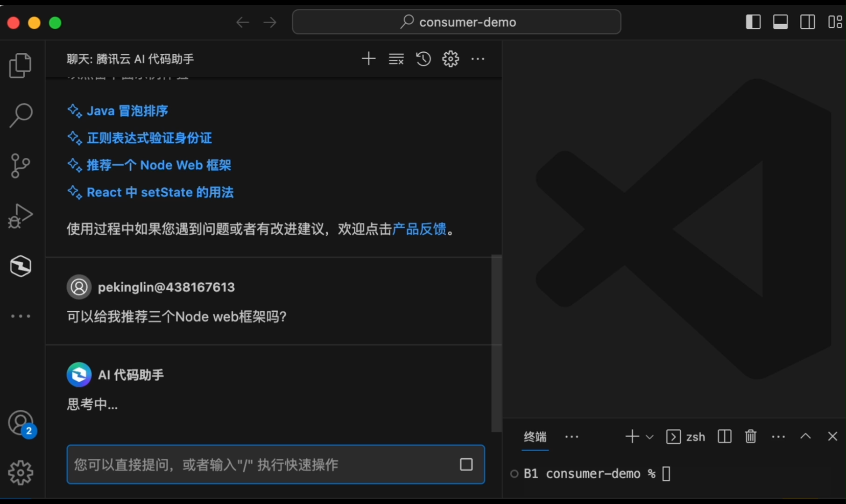Screen dimensions: 846x504
Task: Split the terminal pane
Action: [x=725, y=436]
